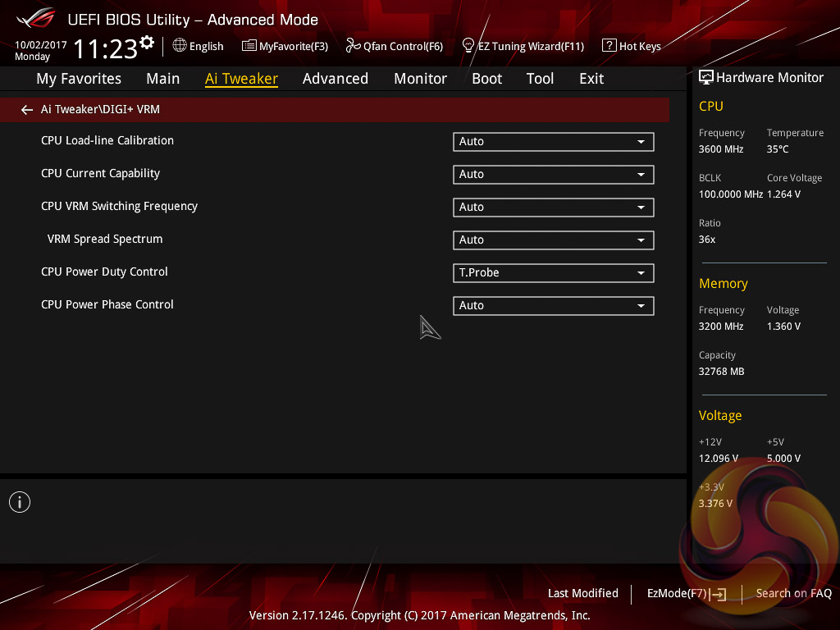Image resolution: width=840 pixels, height=630 pixels.
Task: Click the CPU section heading
Action: [x=711, y=106]
